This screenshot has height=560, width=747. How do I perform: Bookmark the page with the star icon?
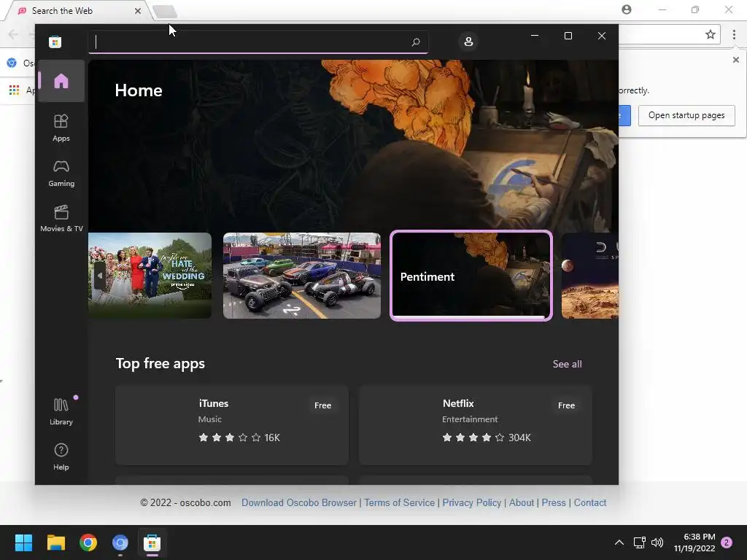pyautogui.click(x=710, y=34)
